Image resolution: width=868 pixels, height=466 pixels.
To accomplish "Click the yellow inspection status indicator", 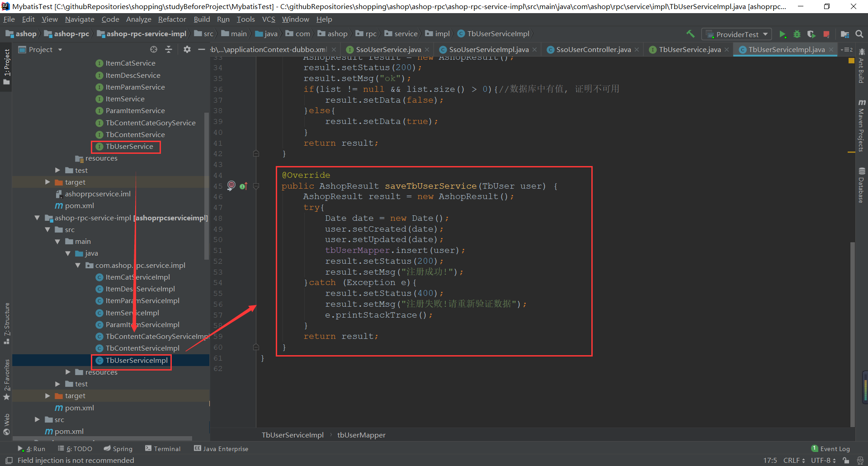I will point(851,61).
